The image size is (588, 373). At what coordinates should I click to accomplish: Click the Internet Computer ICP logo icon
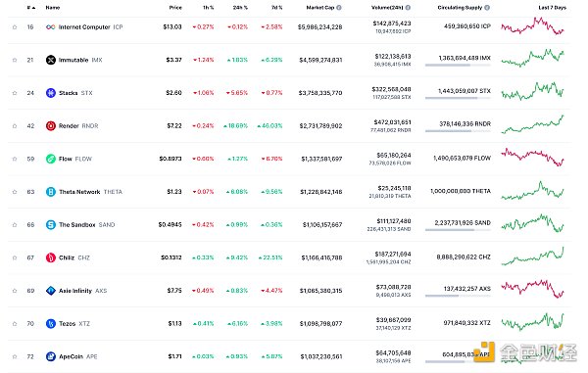(x=51, y=27)
